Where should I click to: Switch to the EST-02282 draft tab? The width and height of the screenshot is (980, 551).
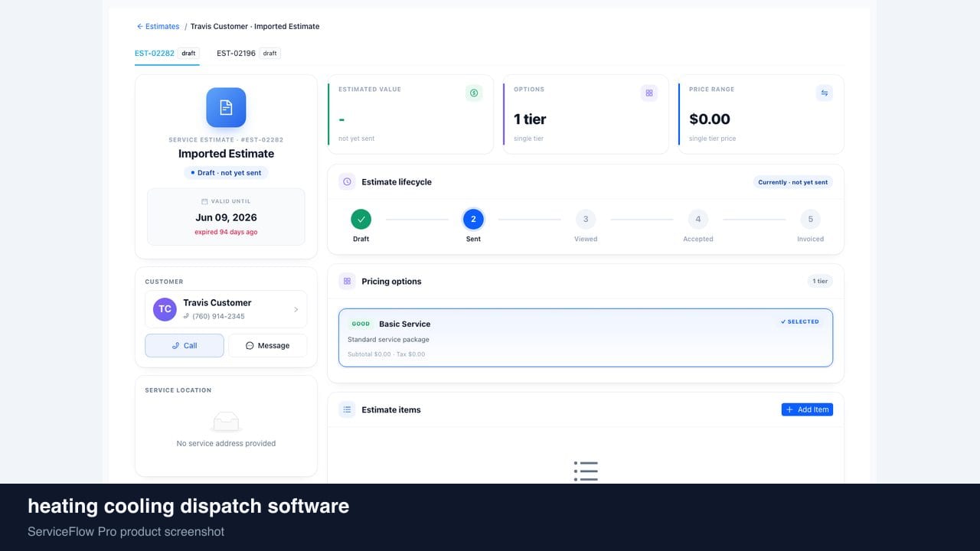pos(167,54)
